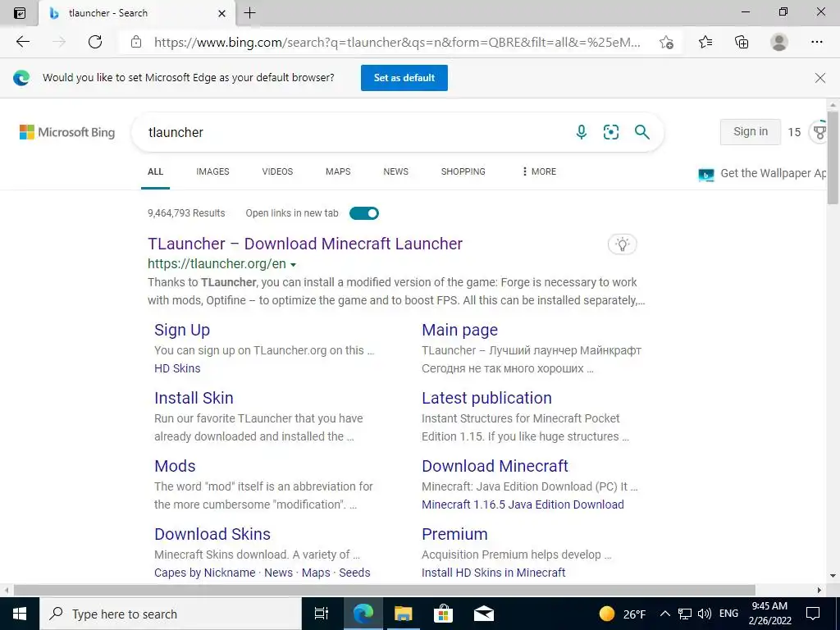Open the Main page sitelink
Image resolution: width=840 pixels, height=630 pixels.
[x=459, y=330]
